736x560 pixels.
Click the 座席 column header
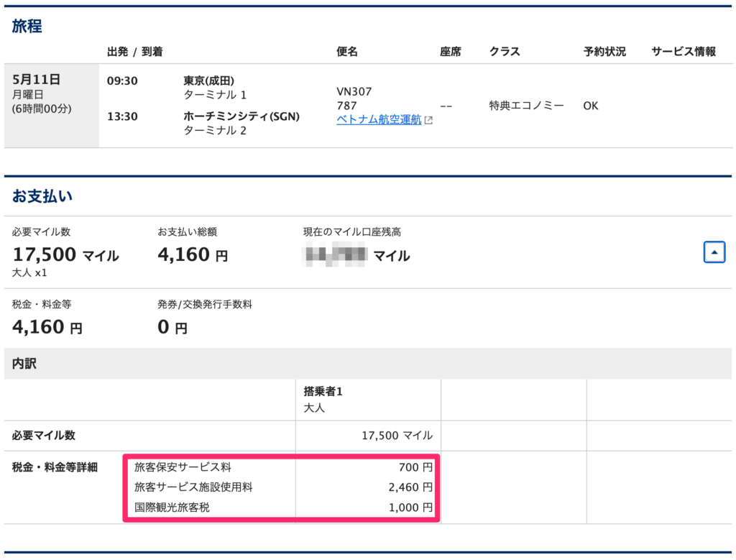click(450, 52)
